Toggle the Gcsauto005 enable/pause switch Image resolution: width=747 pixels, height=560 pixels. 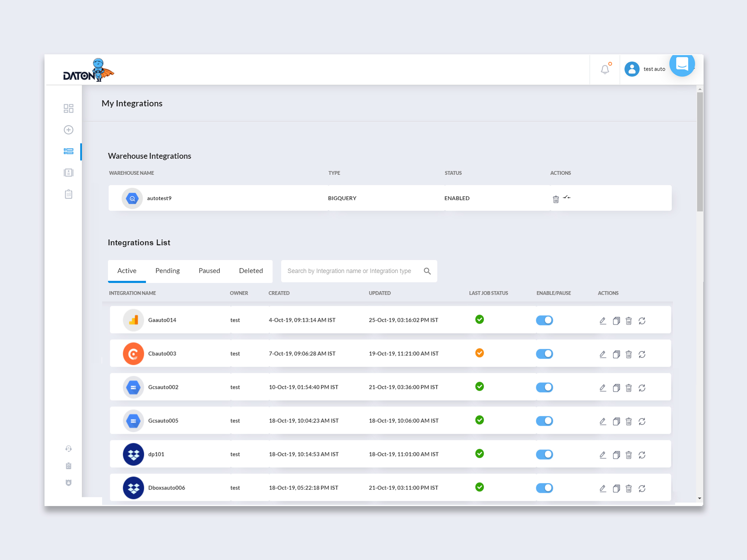point(544,421)
